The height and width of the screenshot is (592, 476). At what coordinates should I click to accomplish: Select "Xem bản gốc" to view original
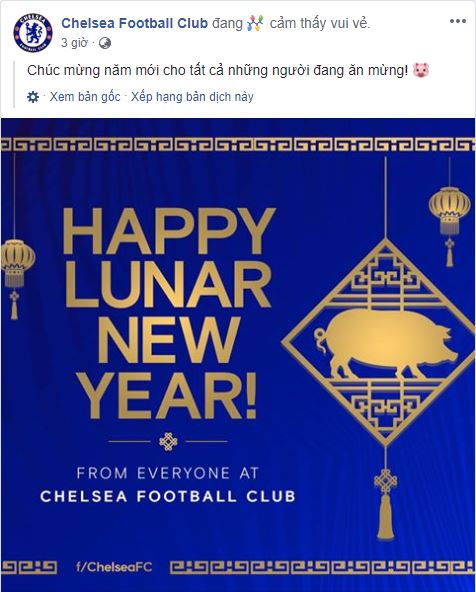click(x=85, y=97)
